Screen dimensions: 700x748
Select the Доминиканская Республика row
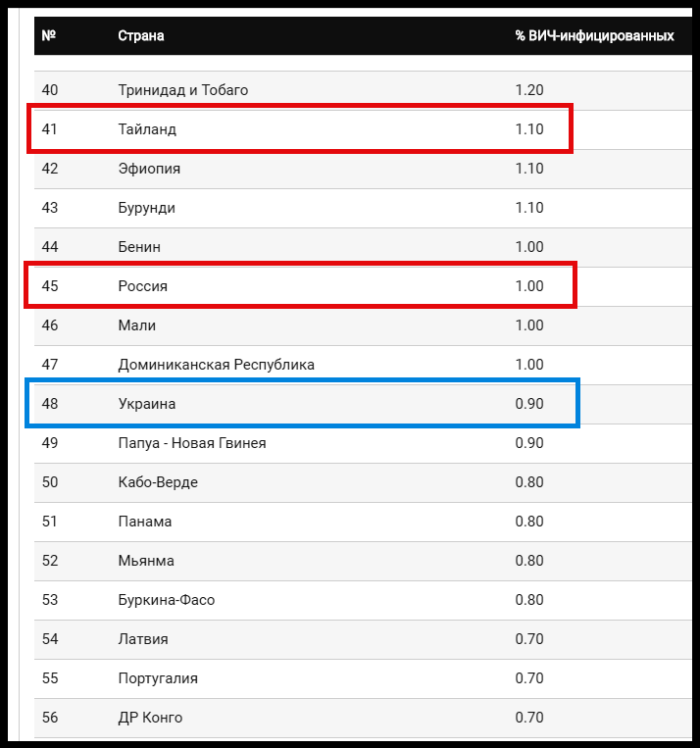point(363,365)
